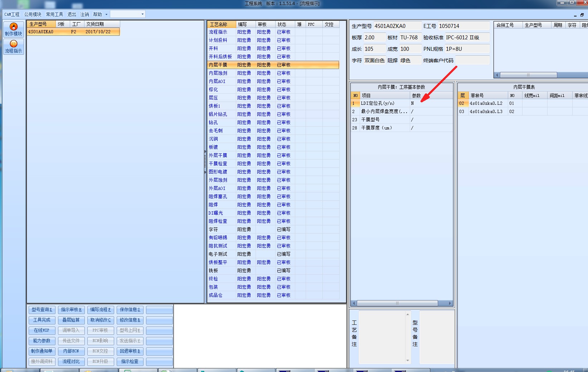Click the 在线WIP button
Viewport: 588px width, 372px height.
click(x=42, y=331)
